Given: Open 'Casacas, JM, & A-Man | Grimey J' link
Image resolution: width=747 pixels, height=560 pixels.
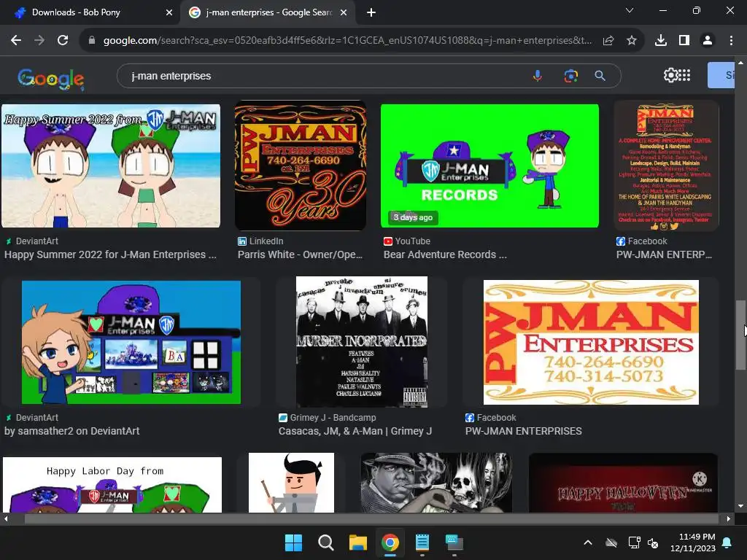Looking at the screenshot, I should [x=355, y=431].
